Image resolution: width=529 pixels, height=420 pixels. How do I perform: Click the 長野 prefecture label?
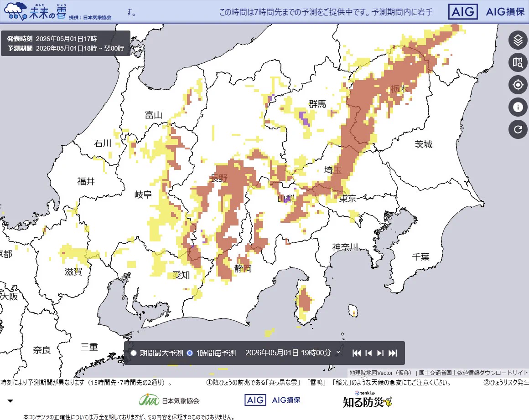point(219,178)
